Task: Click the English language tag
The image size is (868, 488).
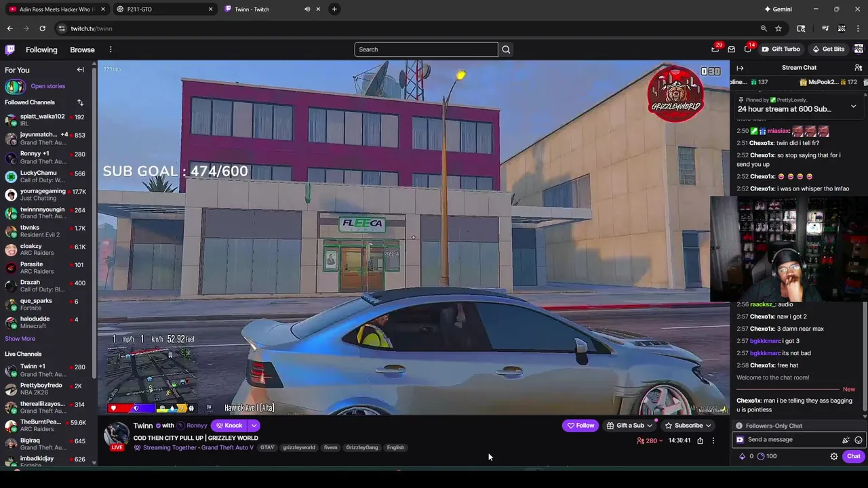Action: point(395,447)
